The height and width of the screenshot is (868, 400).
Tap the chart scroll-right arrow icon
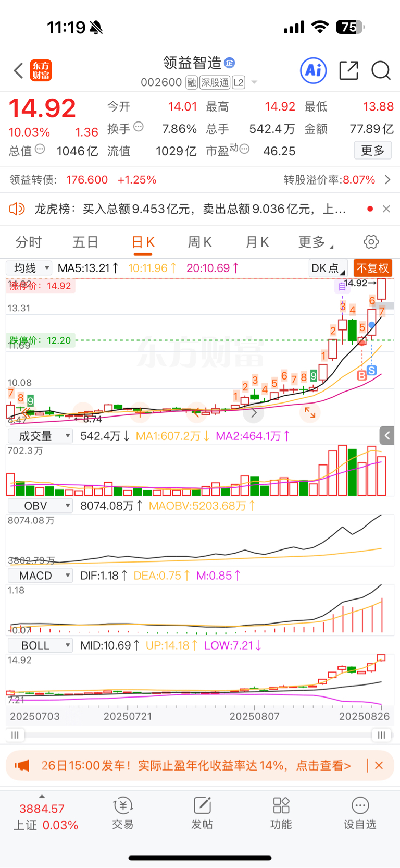(254, 413)
